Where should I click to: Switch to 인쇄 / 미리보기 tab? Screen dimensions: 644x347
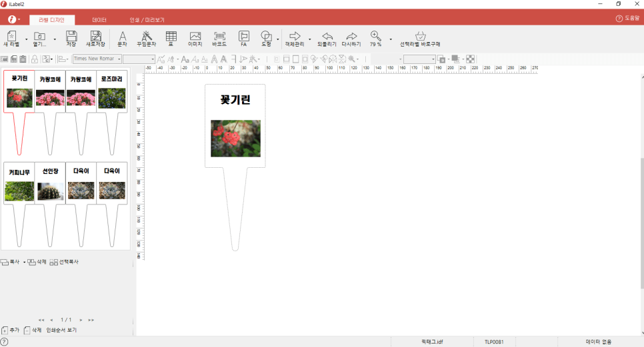(x=147, y=20)
